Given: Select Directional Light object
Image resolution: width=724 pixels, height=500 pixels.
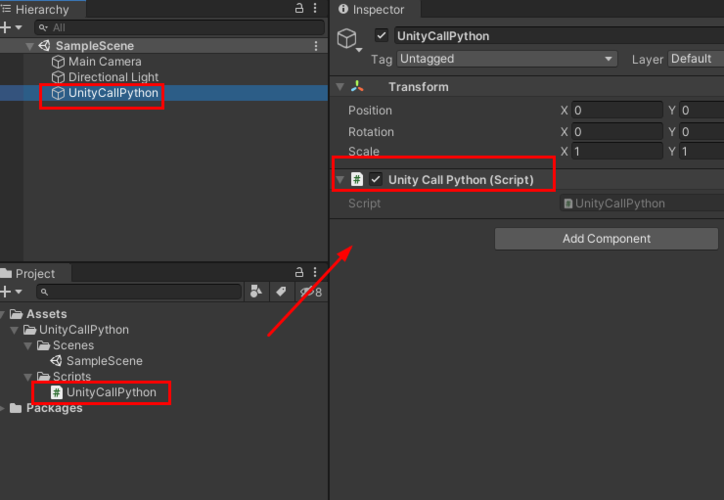Looking at the screenshot, I should tap(113, 77).
